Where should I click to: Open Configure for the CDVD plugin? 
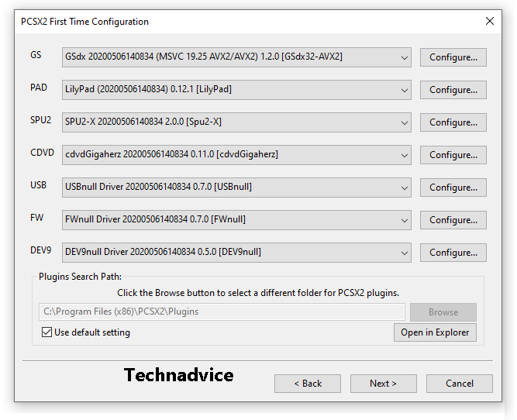coord(453,155)
